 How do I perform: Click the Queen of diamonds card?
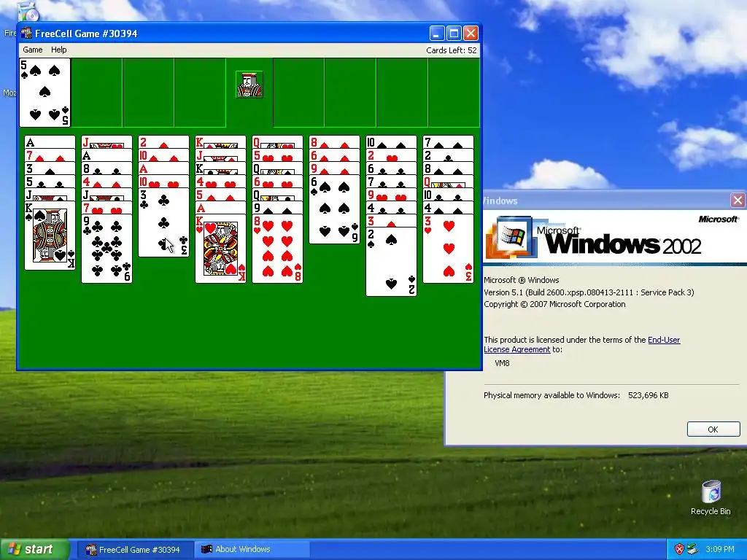[x=448, y=182]
